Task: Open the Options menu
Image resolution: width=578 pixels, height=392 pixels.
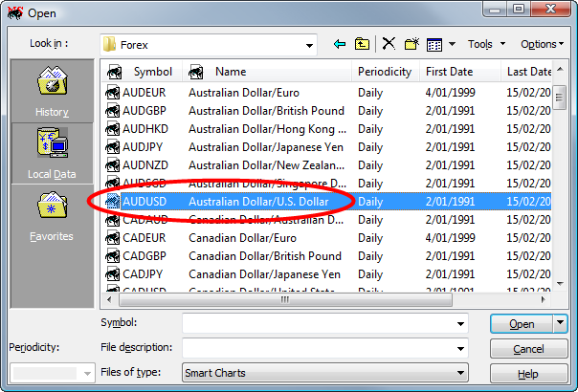Action: pyautogui.click(x=542, y=44)
